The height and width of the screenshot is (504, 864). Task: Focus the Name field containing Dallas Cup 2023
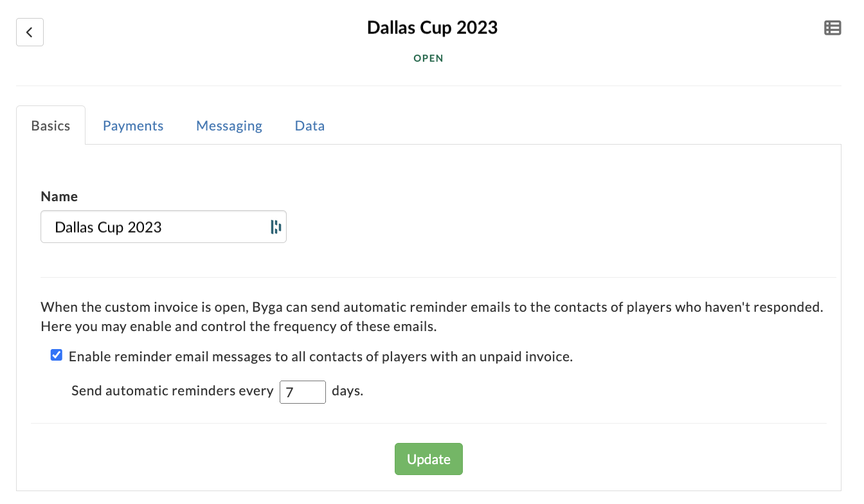point(163,227)
